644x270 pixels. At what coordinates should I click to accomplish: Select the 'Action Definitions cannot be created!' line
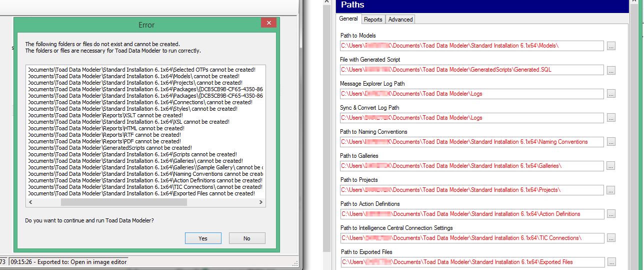(145, 180)
